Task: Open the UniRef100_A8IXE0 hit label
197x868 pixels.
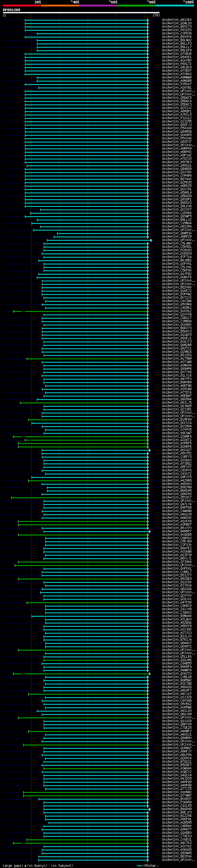Action: pos(177,20)
